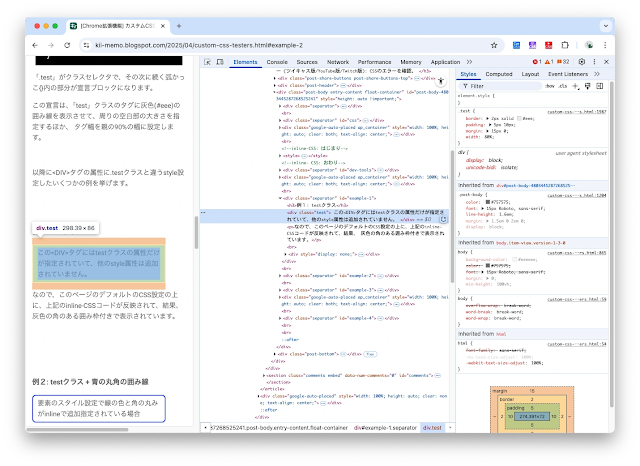Open the Chrome profile avatar

pos(589,45)
